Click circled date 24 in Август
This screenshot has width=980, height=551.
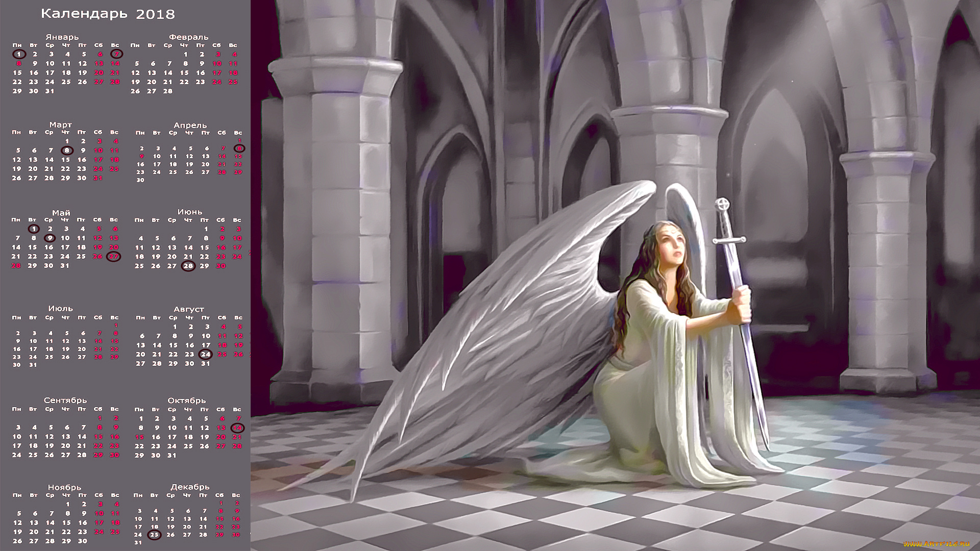[x=205, y=354]
